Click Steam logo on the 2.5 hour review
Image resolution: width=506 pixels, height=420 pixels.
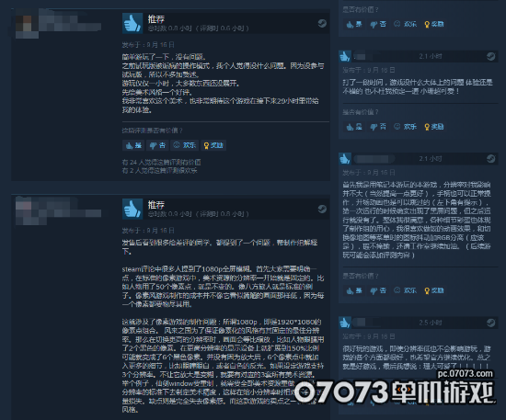click(491, 323)
